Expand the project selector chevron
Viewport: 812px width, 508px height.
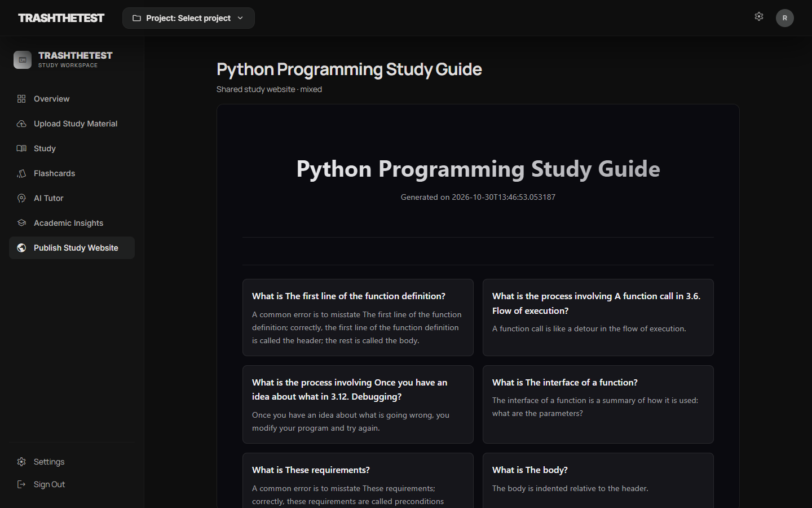[240, 18]
